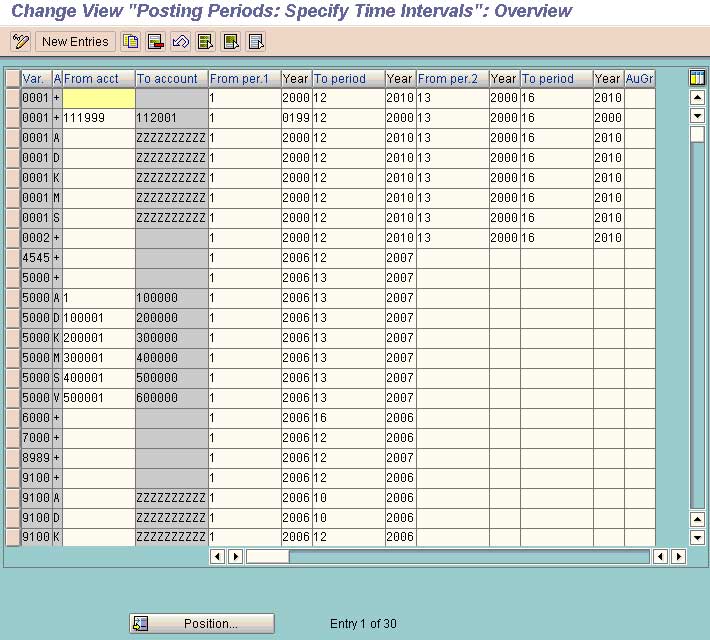The image size is (710, 640).
Task: Click the New Entries button
Action: pos(75,42)
